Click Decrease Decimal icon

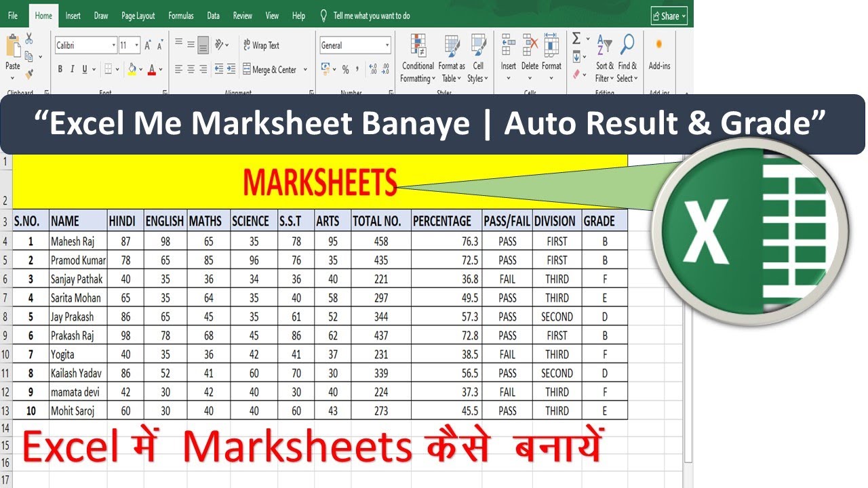point(385,69)
